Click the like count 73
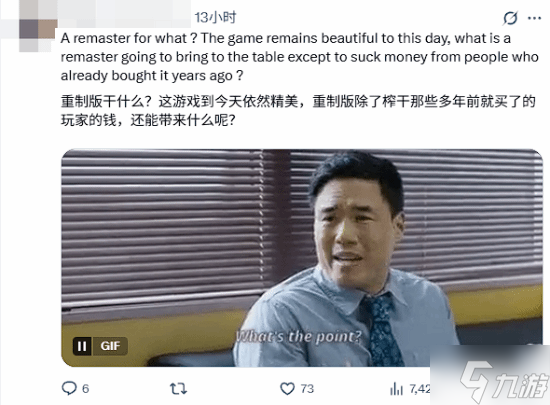 (307, 389)
